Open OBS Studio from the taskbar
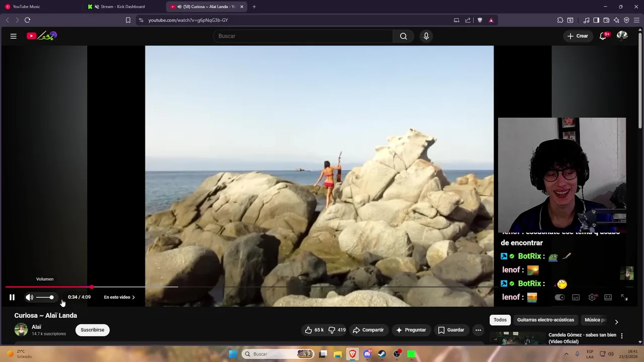Viewport: 644px width, 362px height. tap(397, 354)
